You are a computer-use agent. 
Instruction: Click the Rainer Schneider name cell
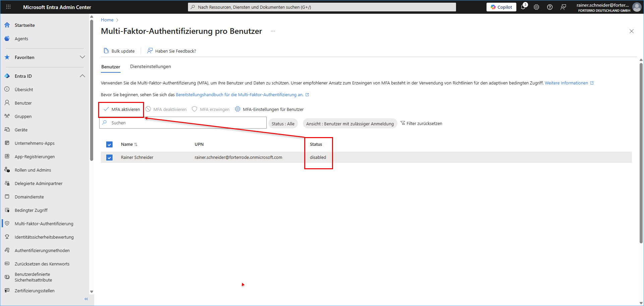tap(137, 158)
